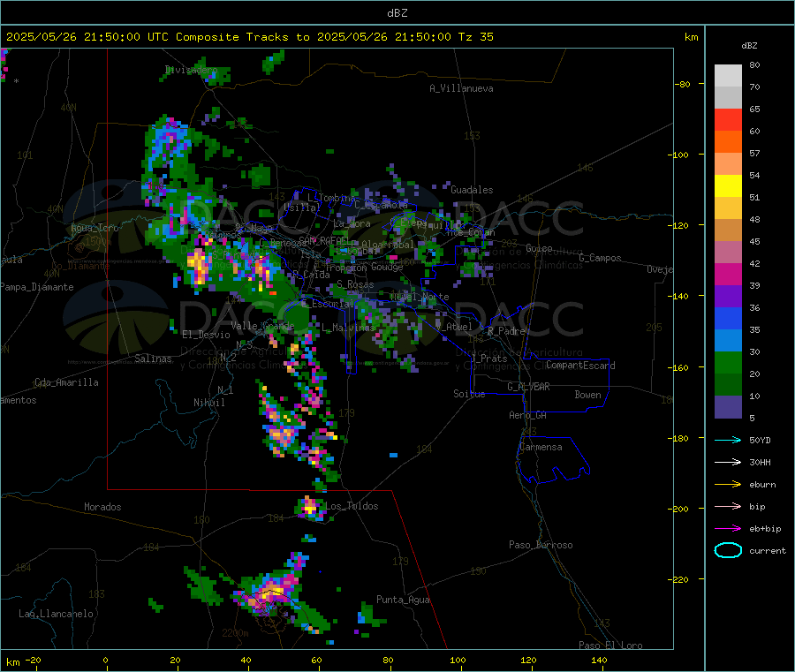Click the '-80' km tick on right axis
Image resolution: width=795 pixels, height=672 pixels.
pyautogui.click(x=681, y=84)
